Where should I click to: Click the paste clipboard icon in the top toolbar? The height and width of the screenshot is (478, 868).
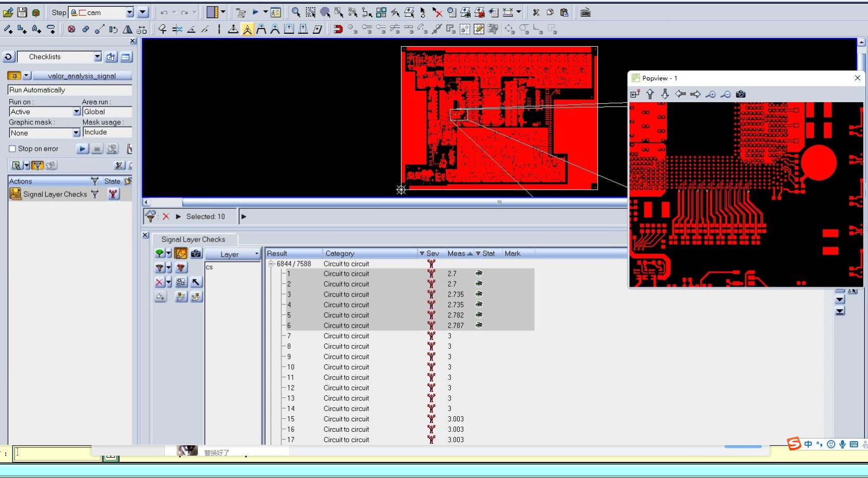click(564, 12)
